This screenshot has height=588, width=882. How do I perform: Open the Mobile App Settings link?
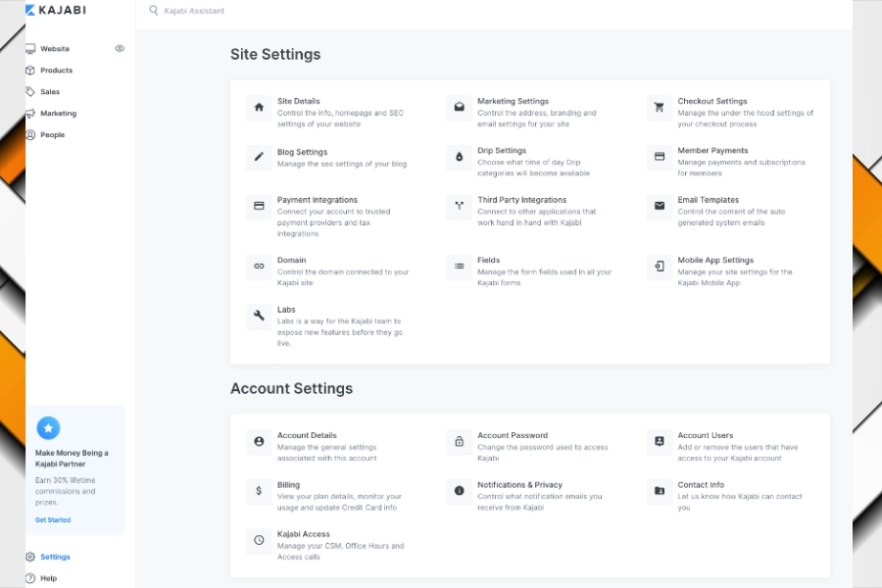(x=715, y=260)
